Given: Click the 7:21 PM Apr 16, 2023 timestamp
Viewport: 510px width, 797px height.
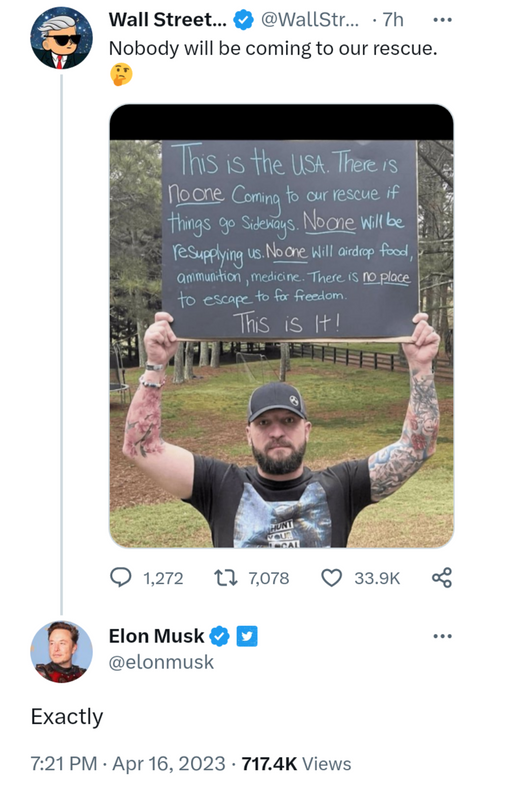Looking at the screenshot, I should point(128,764).
